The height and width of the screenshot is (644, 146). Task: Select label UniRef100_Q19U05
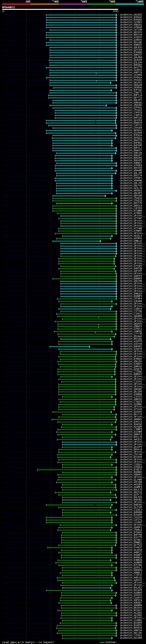[131, 60]
